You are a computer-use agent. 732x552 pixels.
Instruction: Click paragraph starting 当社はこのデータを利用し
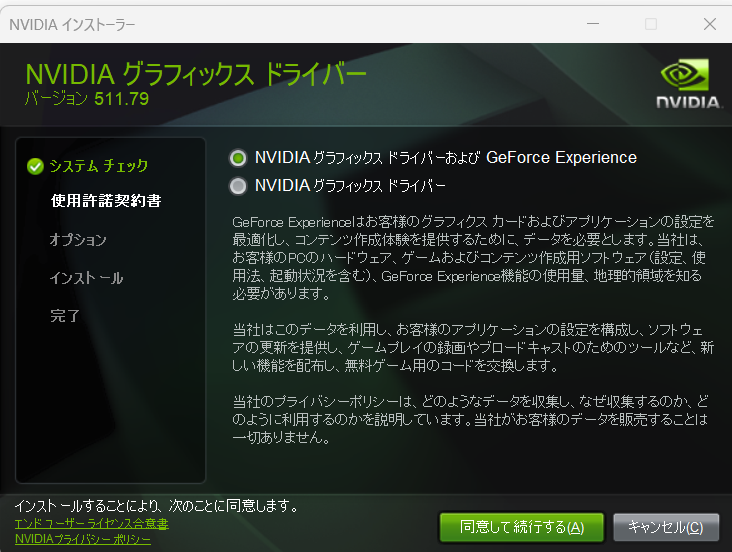click(x=473, y=348)
